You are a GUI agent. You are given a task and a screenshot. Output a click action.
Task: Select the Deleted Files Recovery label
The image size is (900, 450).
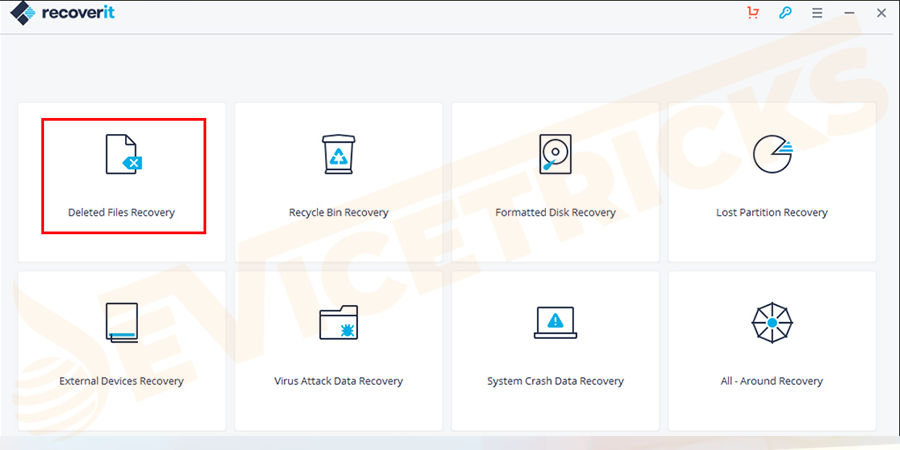121,212
